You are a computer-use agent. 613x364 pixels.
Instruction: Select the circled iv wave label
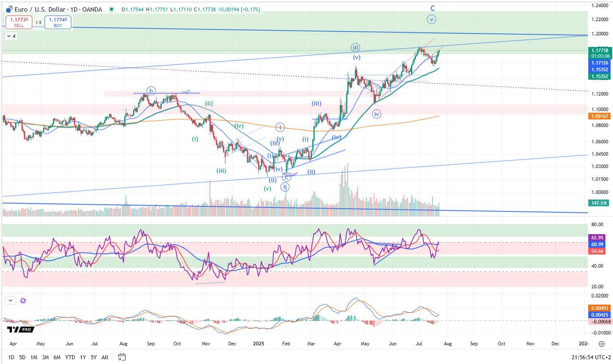click(x=376, y=114)
